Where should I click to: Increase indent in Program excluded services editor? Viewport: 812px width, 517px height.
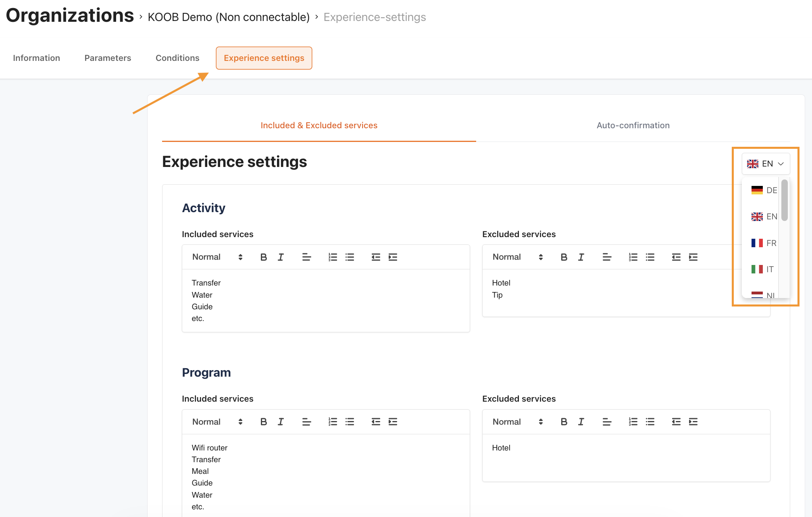[693, 422]
